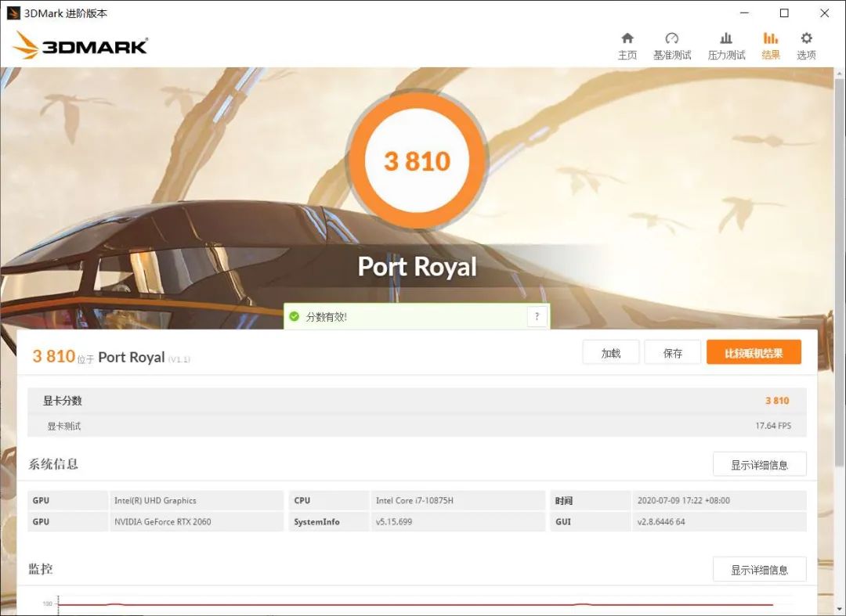Click the green valid-score checkmark icon
Screen dimensions: 846x616
click(x=294, y=316)
